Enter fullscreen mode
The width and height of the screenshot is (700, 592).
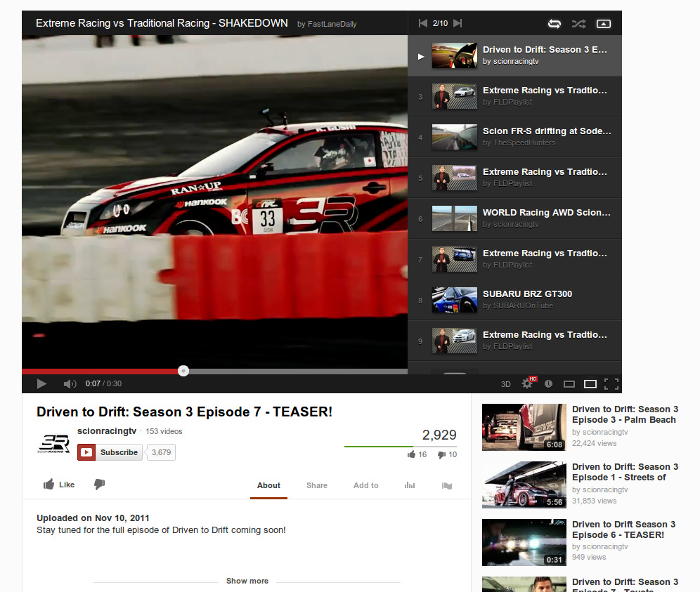pos(611,384)
